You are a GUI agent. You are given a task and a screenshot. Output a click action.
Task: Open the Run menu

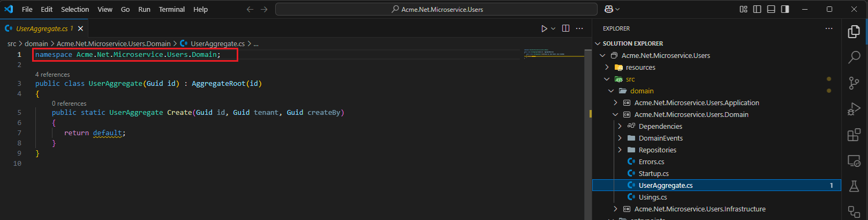pyautogui.click(x=144, y=9)
